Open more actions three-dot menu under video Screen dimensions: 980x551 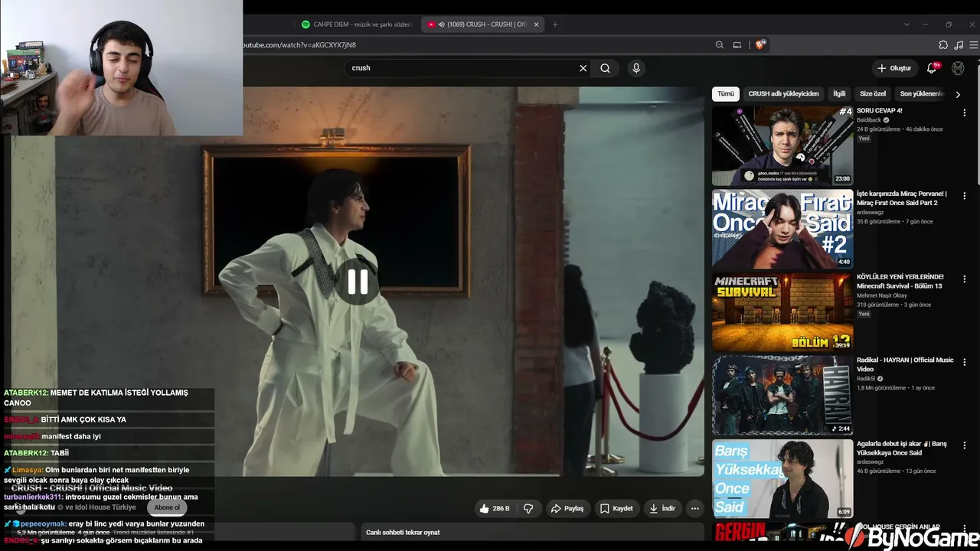coord(694,508)
